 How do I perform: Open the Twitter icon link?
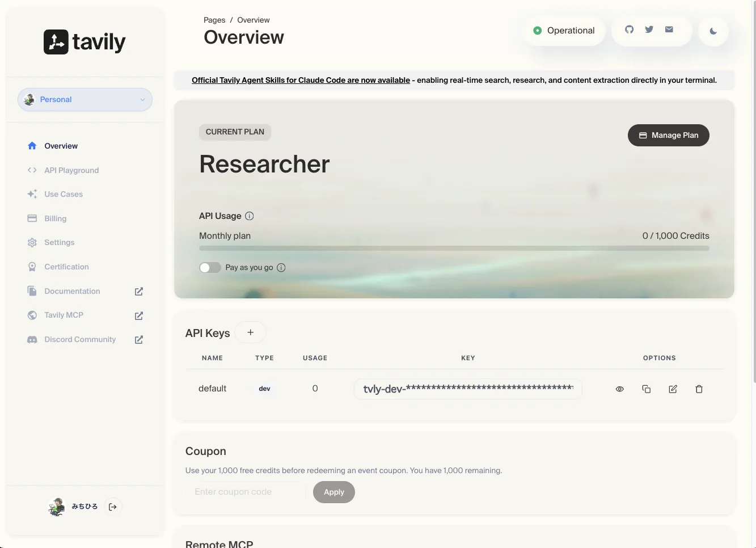[x=649, y=29]
